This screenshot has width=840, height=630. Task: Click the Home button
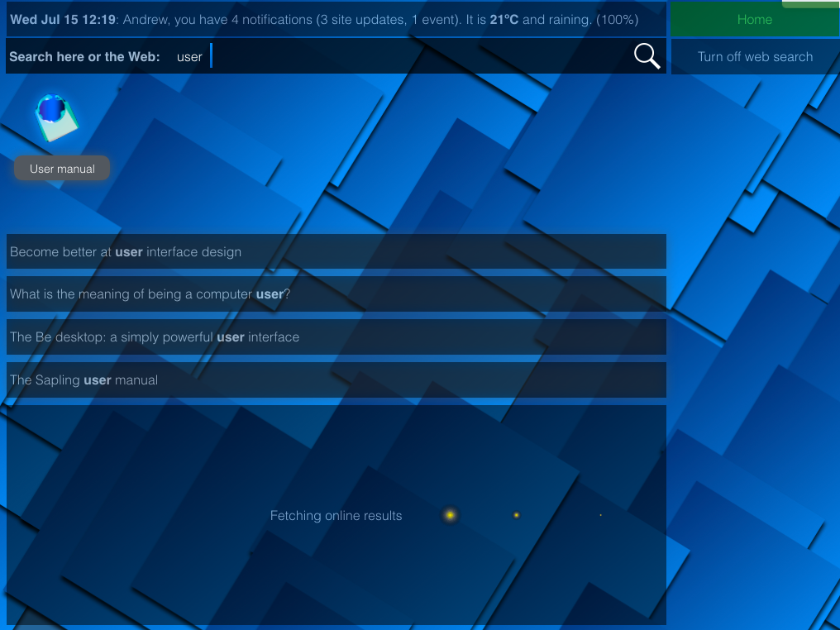pos(754,19)
